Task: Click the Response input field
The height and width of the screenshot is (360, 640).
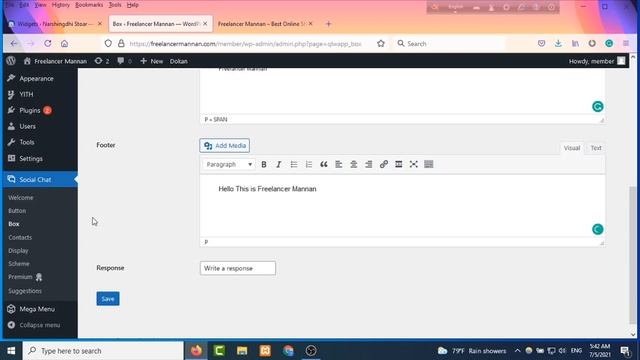Action: pyautogui.click(x=238, y=268)
